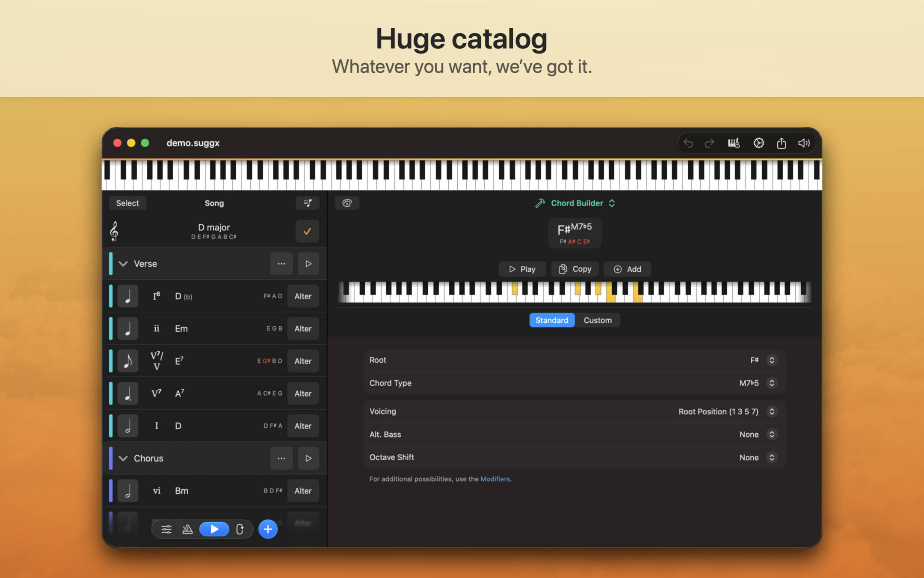Play the Chorus section
Screen dimensions: 924x578
coord(308,459)
